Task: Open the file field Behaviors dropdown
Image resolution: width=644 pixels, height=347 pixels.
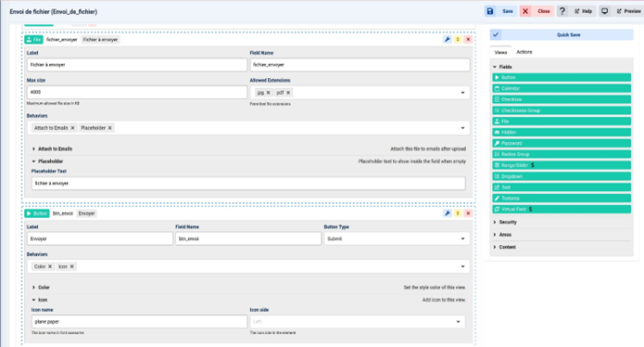Action: pos(462,128)
